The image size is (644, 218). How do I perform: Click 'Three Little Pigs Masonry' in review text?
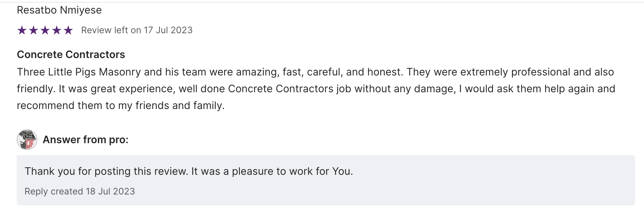tap(79, 72)
